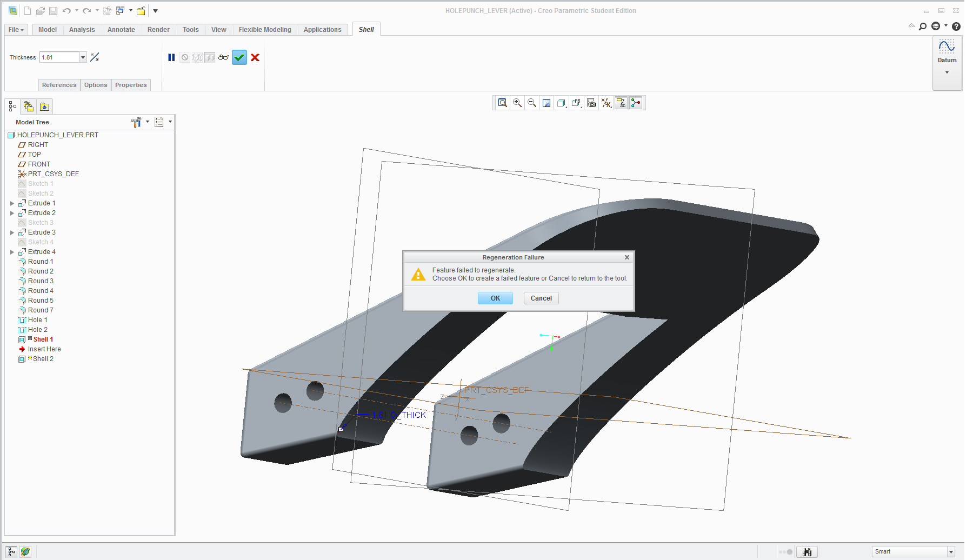Click the Regenerate model icon
973x560 pixels.
pyautogui.click(x=107, y=11)
